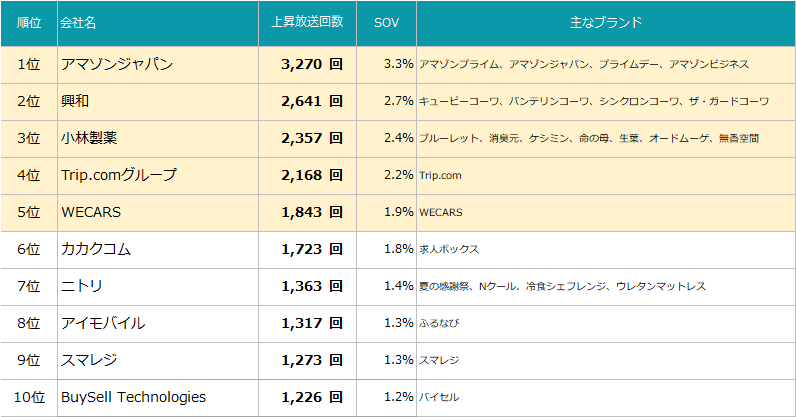Click the 3,270 回 broadcast count

click(x=312, y=64)
